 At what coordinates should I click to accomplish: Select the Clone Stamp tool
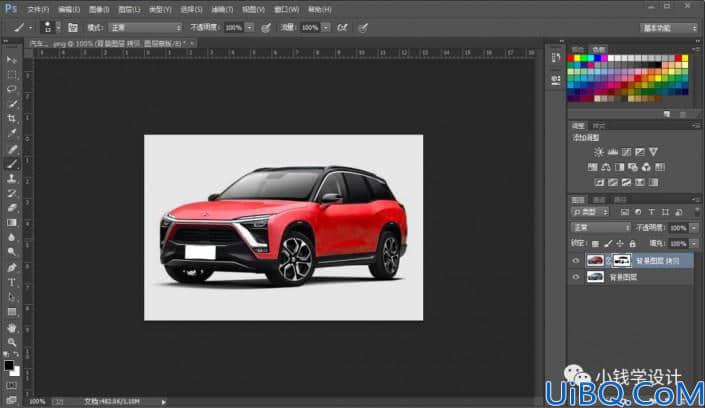click(x=12, y=179)
